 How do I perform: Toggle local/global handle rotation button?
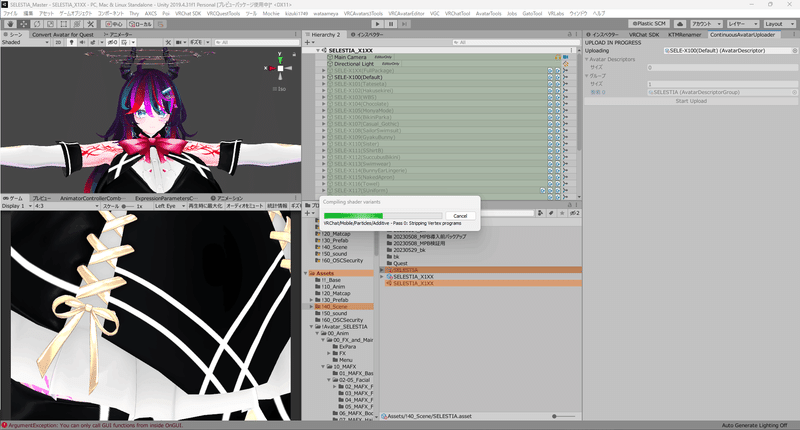point(140,24)
